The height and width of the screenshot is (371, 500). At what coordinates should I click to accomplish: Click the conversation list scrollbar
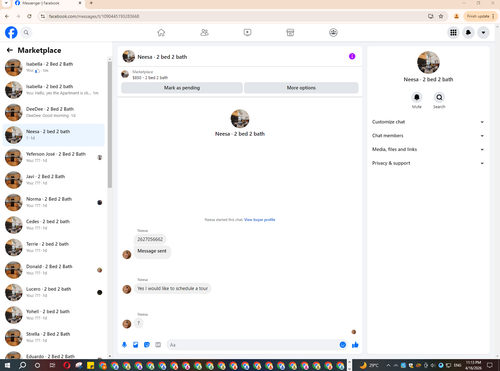110,125
